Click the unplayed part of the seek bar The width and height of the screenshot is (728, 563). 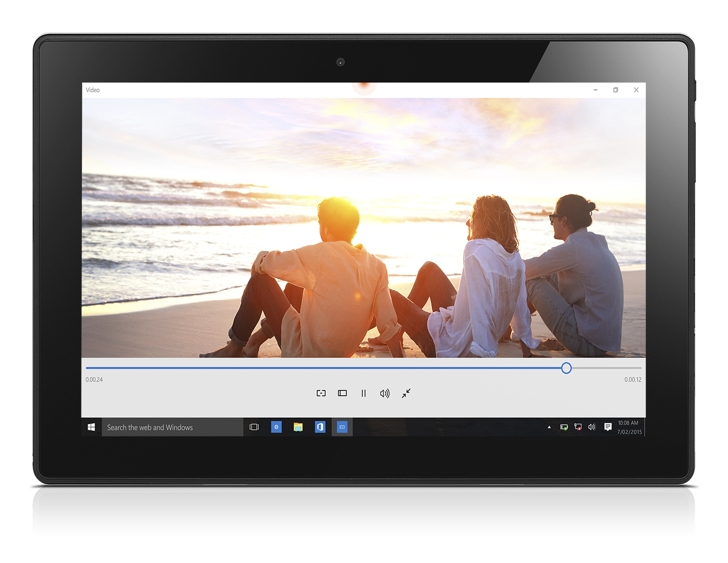(x=607, y=368)
